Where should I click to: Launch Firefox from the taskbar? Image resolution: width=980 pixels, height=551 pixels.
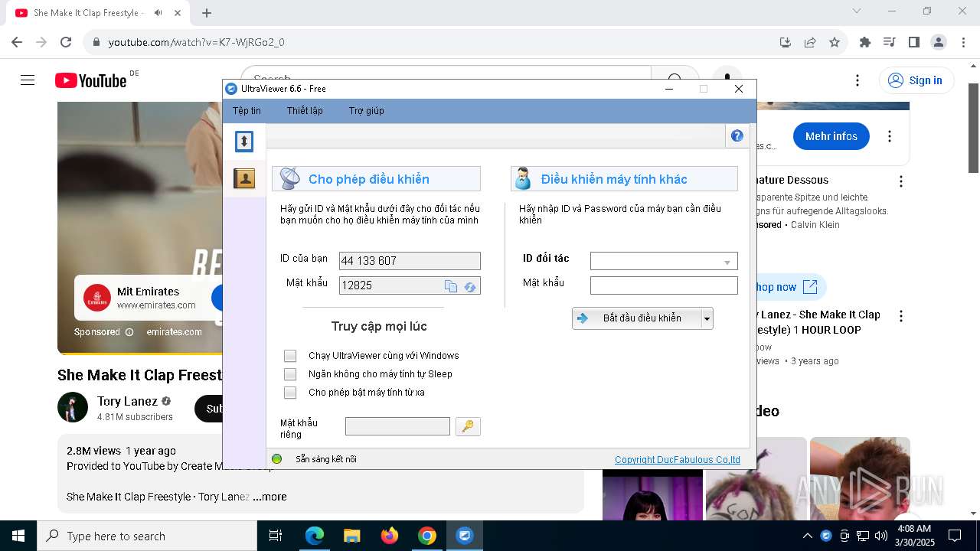click(x=390, y=536)
